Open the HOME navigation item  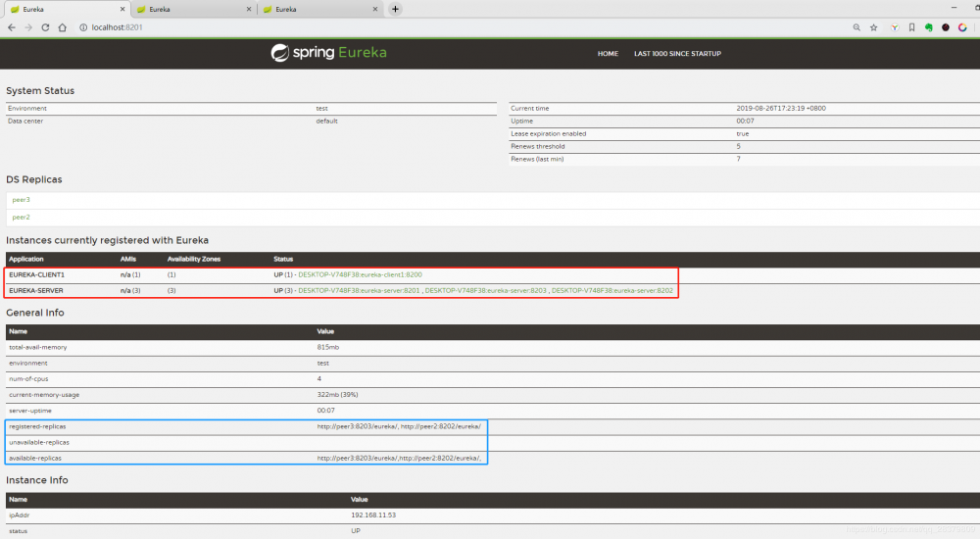[x=608, y=54]
